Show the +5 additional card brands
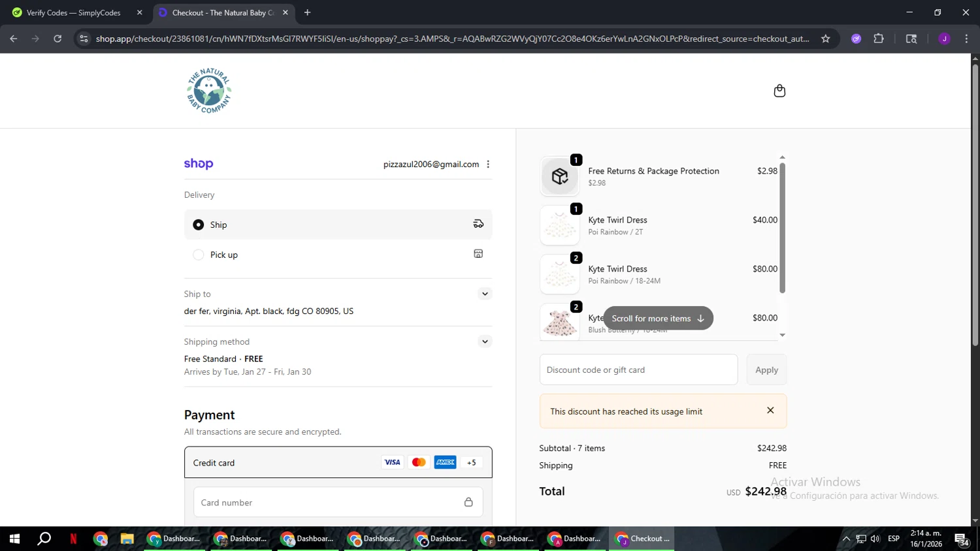Viewport: 980px width, 551px height. click(x=472, y=462)
